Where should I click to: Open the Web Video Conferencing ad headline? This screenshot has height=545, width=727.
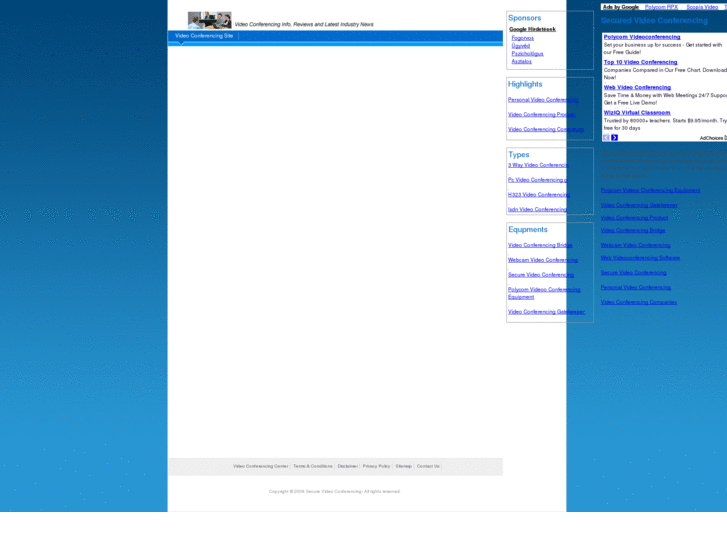637,87
